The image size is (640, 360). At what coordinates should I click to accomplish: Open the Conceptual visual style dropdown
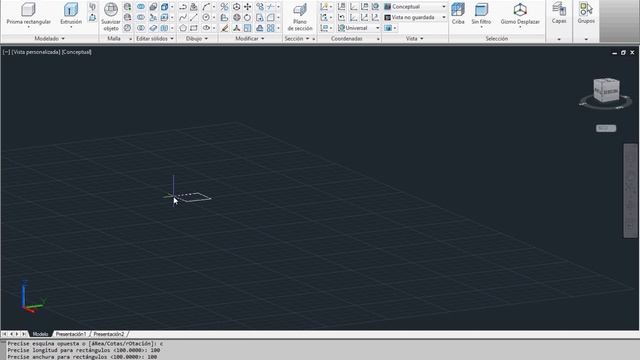point(415,7)
